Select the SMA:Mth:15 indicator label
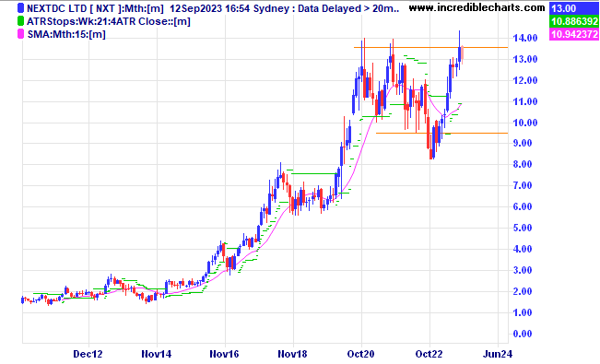The height and width of the screenshot is (364, 600). tap(66, 34)
